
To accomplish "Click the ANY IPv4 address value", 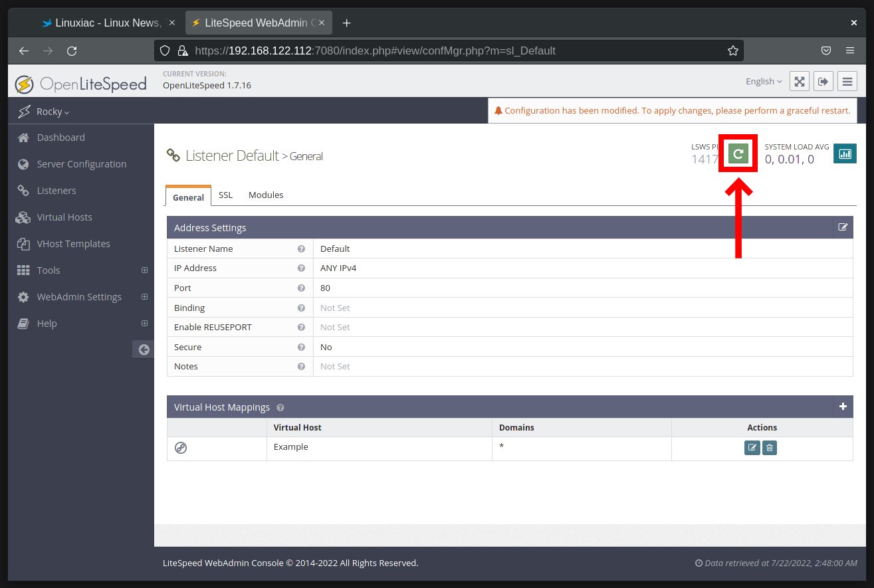I will click(x=338, y=268).
